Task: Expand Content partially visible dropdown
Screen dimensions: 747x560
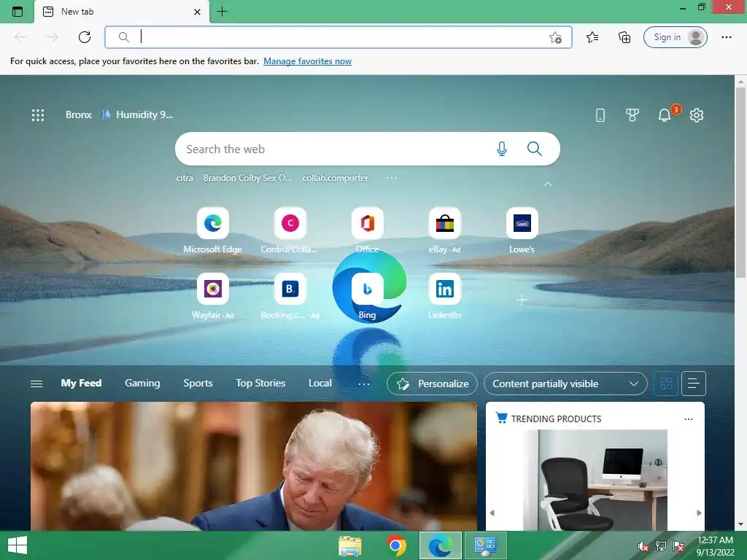Action: (565, 384)
